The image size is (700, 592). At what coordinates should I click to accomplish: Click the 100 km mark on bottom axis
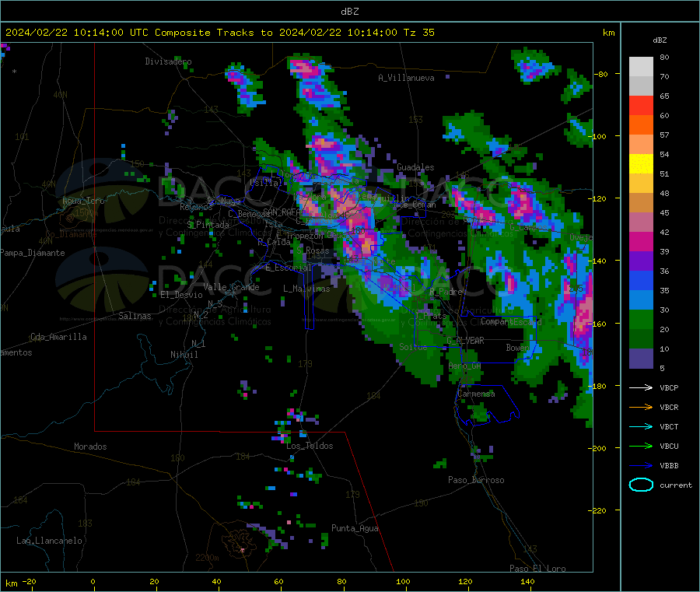pyautogui.click(x=403, y=581)
